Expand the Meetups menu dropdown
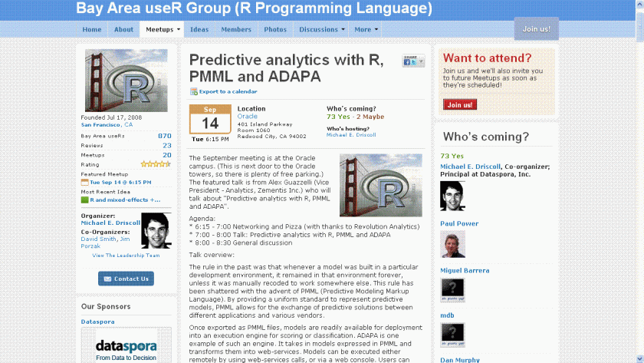 coord(179,30)
